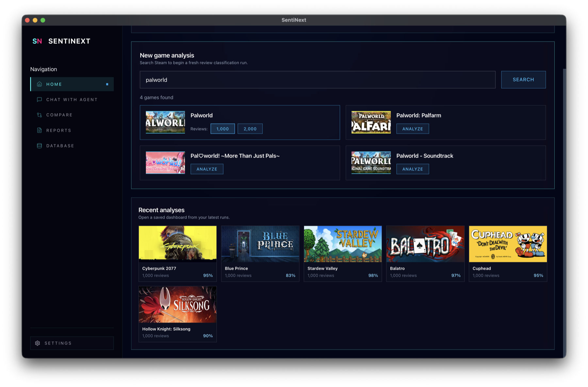Click the 'Palworld' result title
The image size is (588, 387).
[x=202, y=115]
